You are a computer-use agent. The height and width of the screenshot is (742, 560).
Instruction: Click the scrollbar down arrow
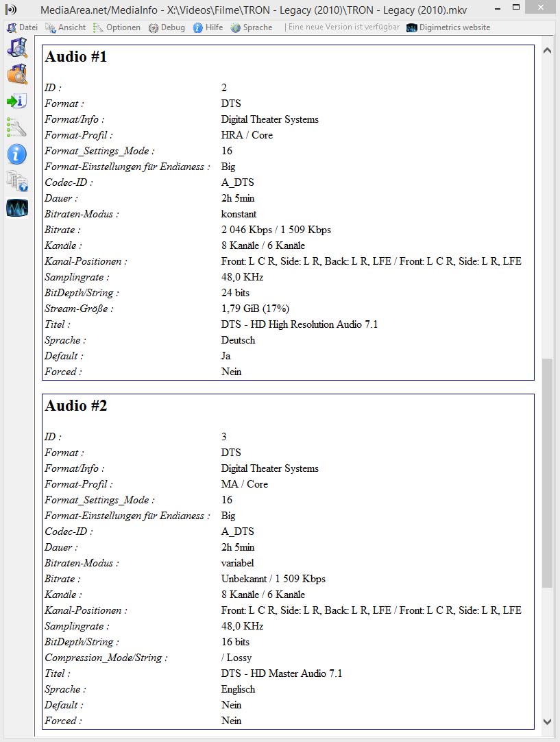click(547, 721)
